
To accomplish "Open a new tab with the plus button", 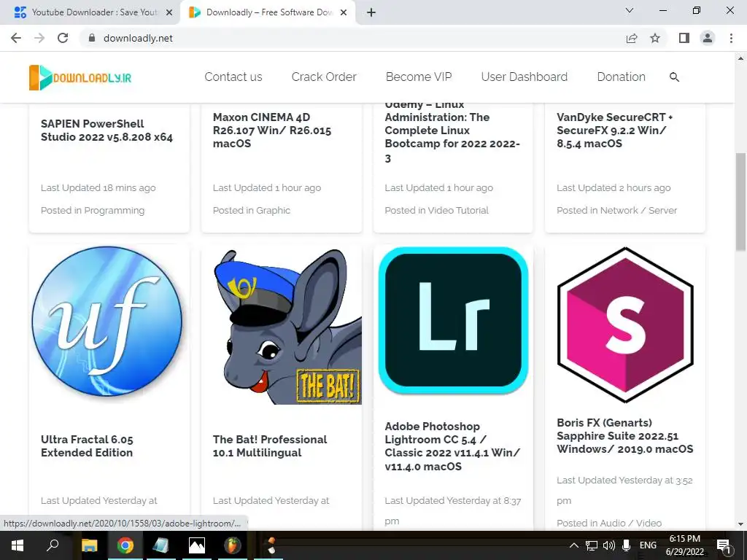I will pyautogui.click(x=371, y=12).
